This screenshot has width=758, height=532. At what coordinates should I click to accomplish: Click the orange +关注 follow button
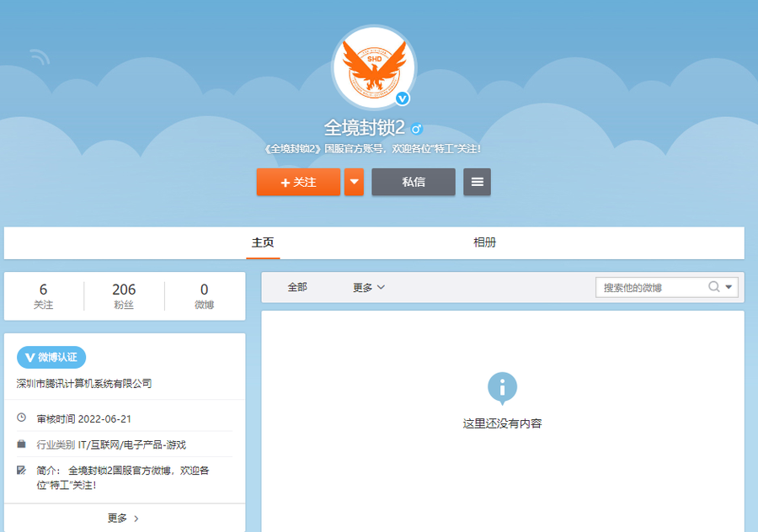tap(298, 182)
